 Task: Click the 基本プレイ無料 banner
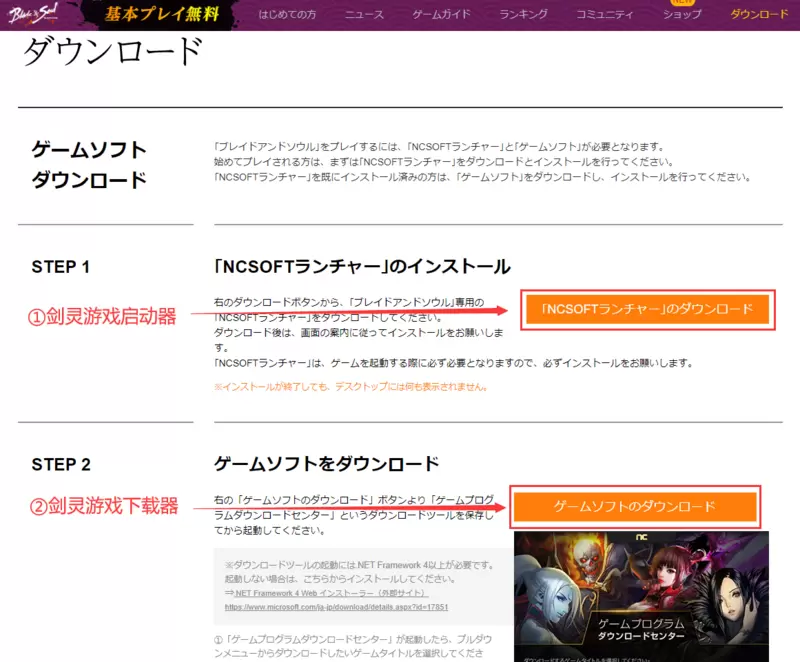(162, 14)
